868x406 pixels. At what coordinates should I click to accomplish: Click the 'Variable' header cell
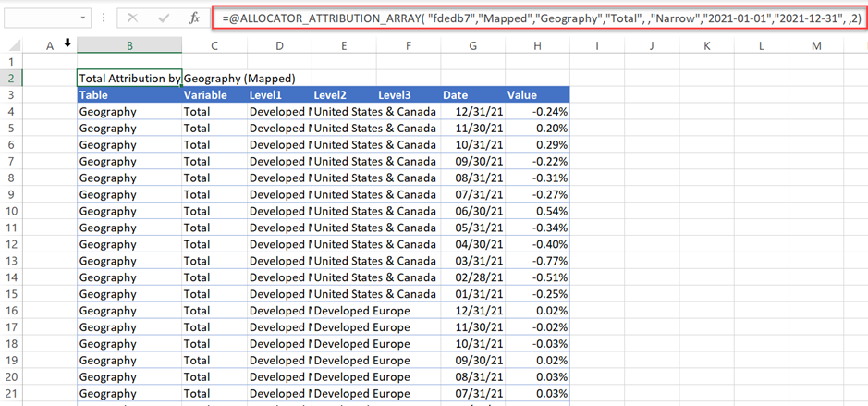pos(214,95)
